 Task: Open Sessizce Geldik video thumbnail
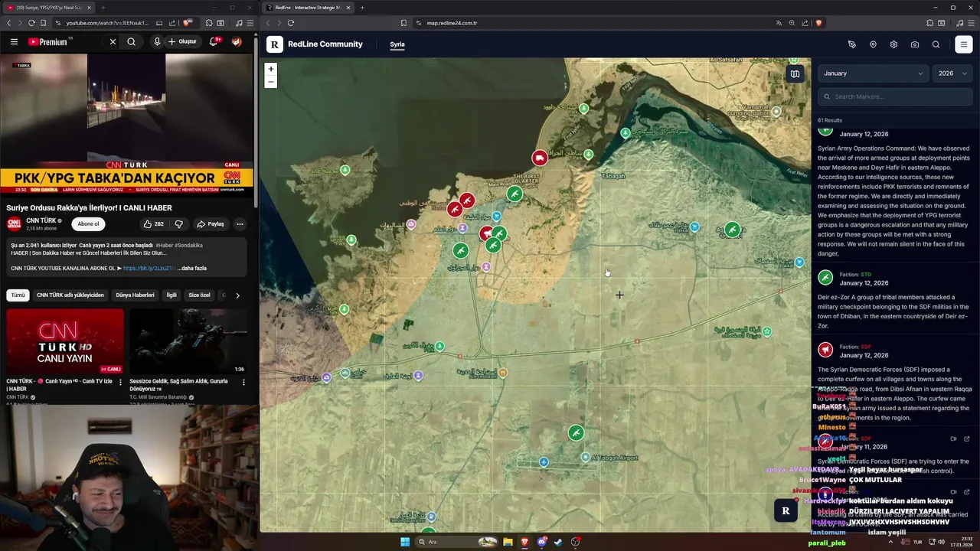click(188, 341)
